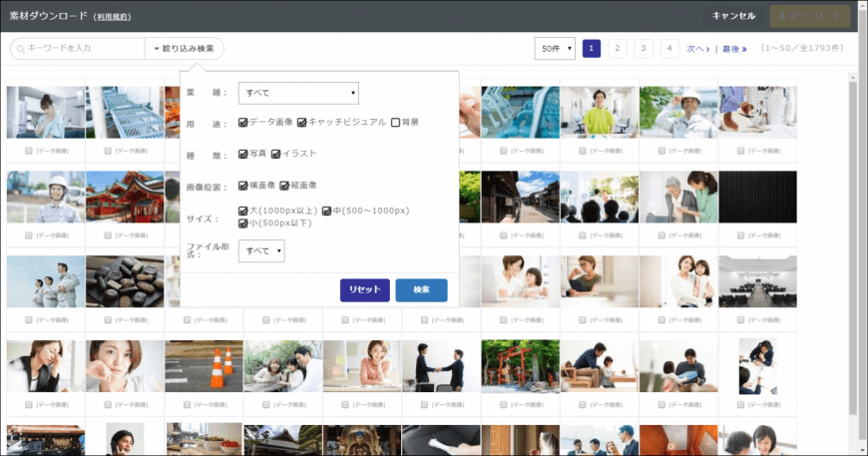The image size is (868, 456).
Task: Go to page 3
Action: click(644, 49)
